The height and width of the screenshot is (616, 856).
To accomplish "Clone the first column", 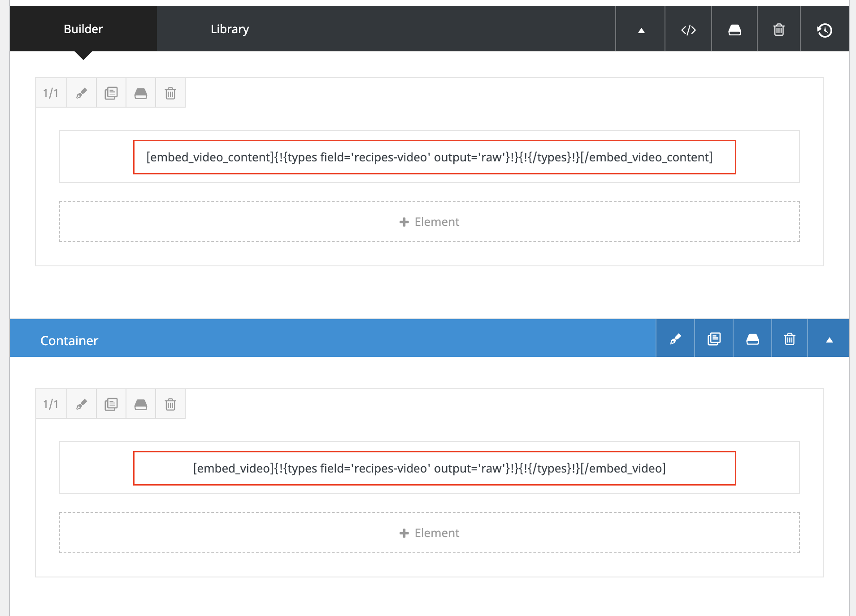I will [x=111, y=93].
